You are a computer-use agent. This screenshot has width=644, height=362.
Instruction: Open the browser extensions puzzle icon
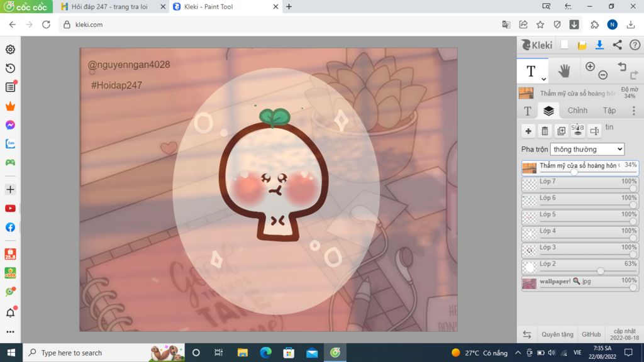(x=594, y=25)
